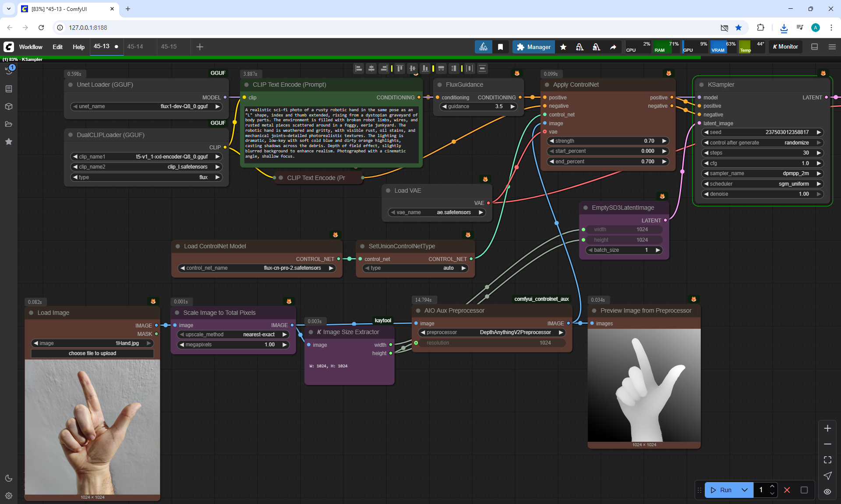Viewport: 841px width, 504px height.
Task: Open the queue history sidebar icon
Action: tap(9, 71)
